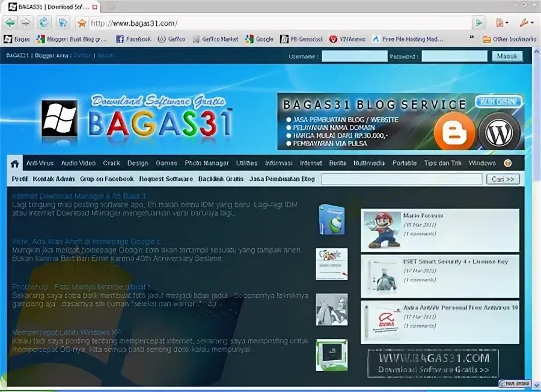Open the Free File Hosting bookmark
The height and width of the screenshot is (392, 541).
[x=408, y=39]
